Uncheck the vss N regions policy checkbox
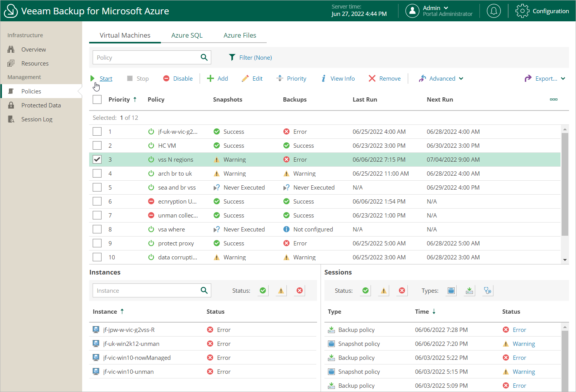 tap(97, 159)
